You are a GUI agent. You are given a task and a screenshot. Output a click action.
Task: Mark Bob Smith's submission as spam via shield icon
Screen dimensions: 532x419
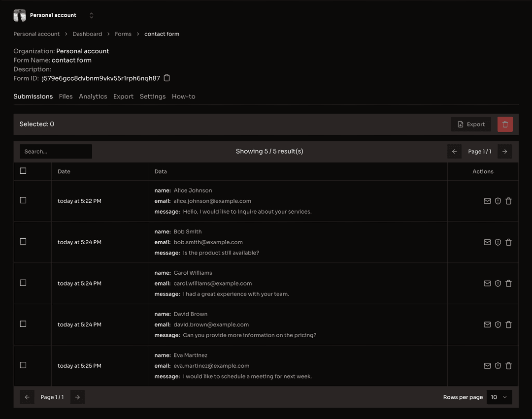pyautogui.click(x=498, y=242)
